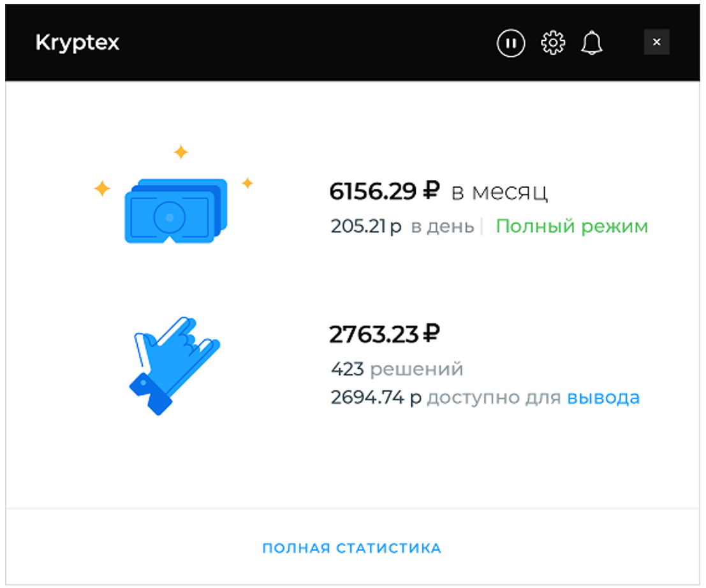Click the Kryptex logo text

click(x=77, y=43)
